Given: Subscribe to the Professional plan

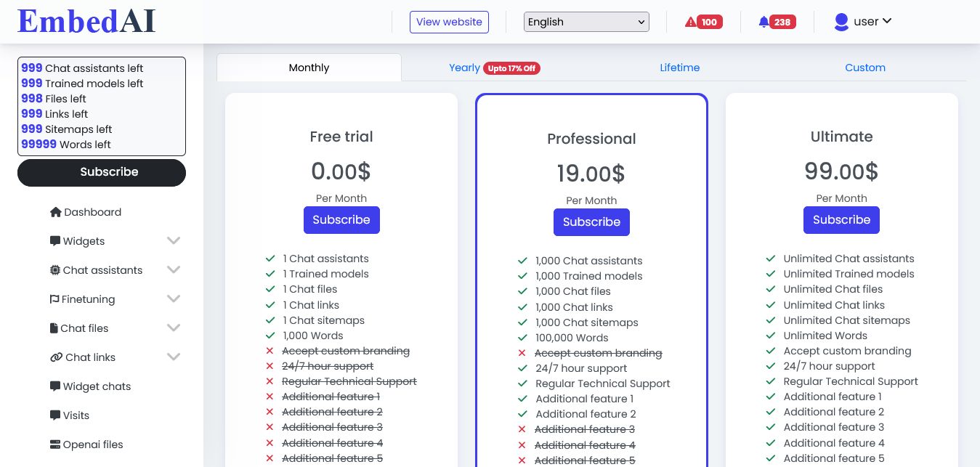Looking at the screenshot, I should [x=591, y=222].
